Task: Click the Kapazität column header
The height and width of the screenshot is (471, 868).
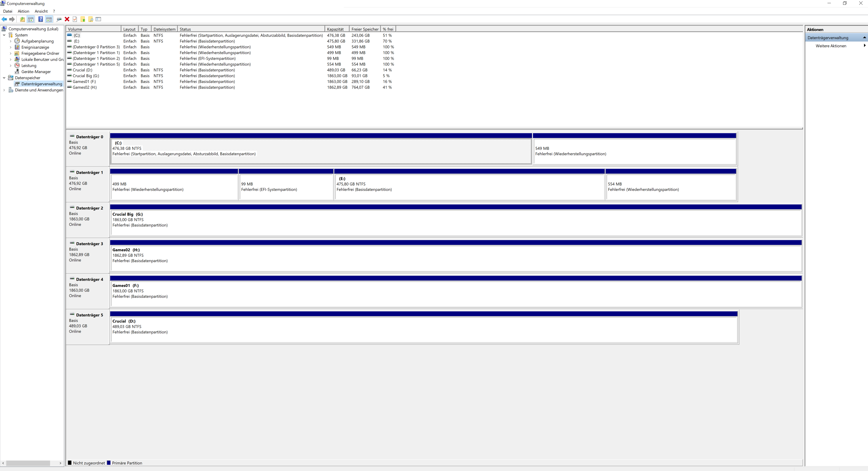Action: pos(336,29)
